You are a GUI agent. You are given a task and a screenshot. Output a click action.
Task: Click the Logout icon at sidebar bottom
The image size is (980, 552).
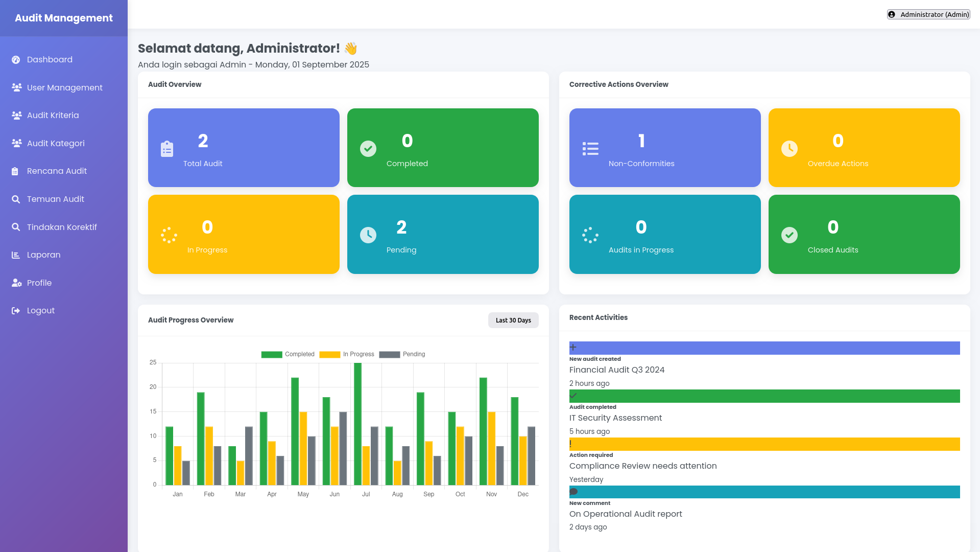16,310
